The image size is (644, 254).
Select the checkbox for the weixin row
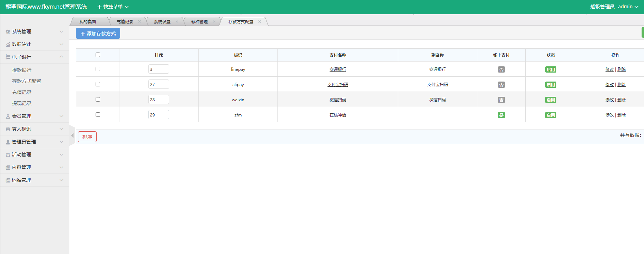(98, 100)
